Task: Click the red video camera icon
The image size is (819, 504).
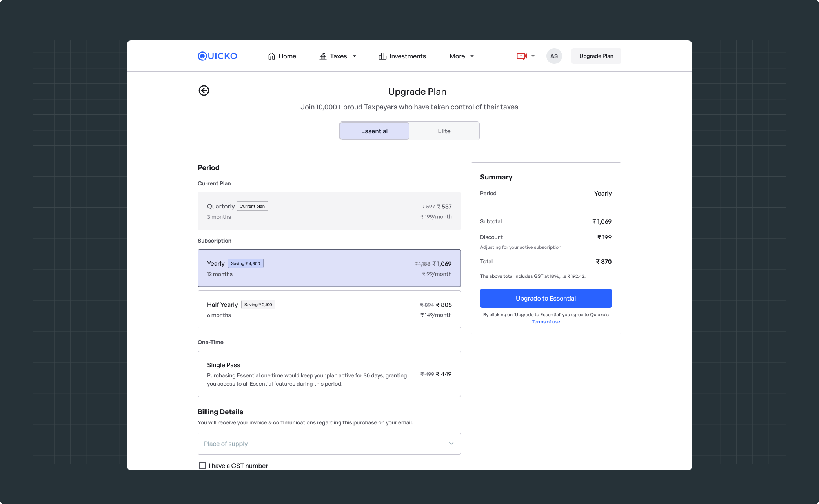Action: (x=522, y=56)
